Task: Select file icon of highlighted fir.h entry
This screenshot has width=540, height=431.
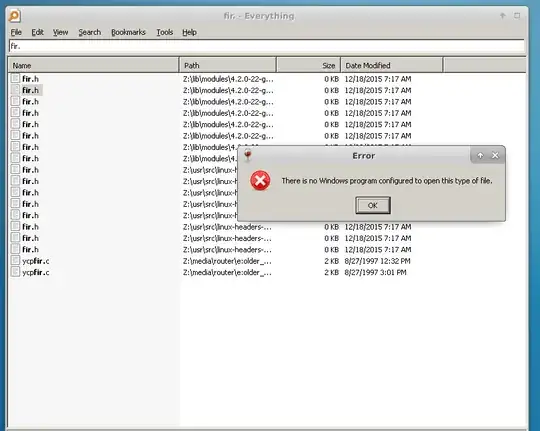Action: pyautogui.click(x=15, y=90)
